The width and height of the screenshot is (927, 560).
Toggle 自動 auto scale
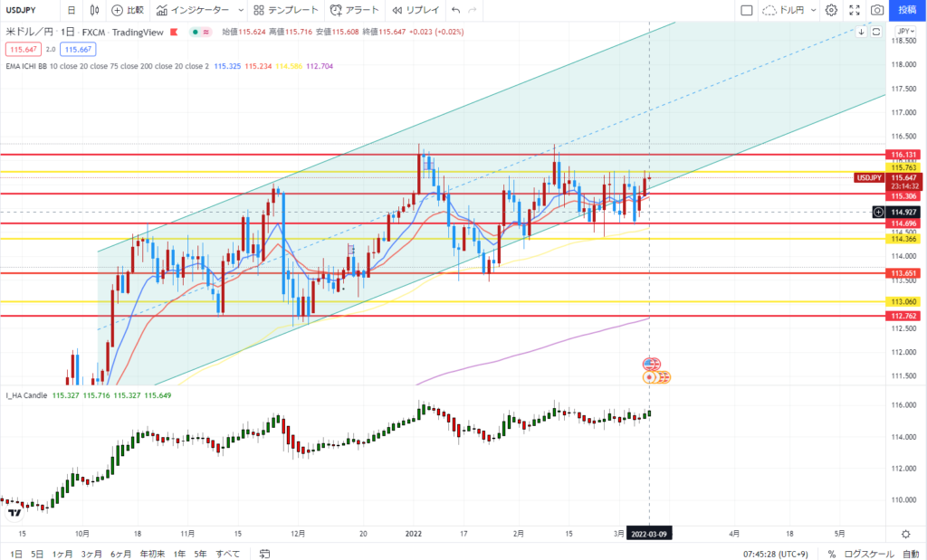pos(911,554)
